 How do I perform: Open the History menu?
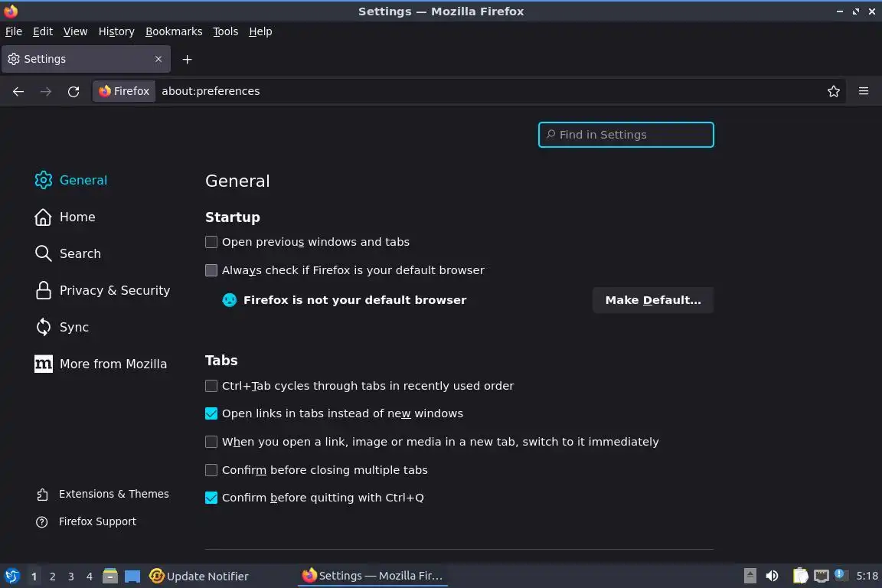116,31
